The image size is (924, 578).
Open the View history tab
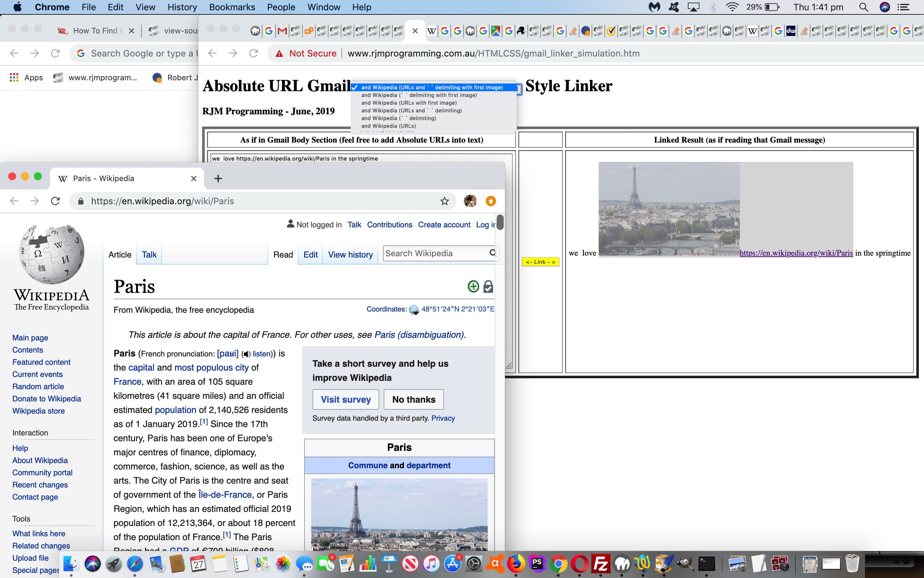350,255
